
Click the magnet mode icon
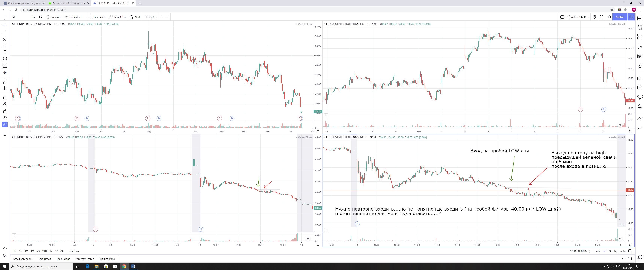click(x=5, y=97)
